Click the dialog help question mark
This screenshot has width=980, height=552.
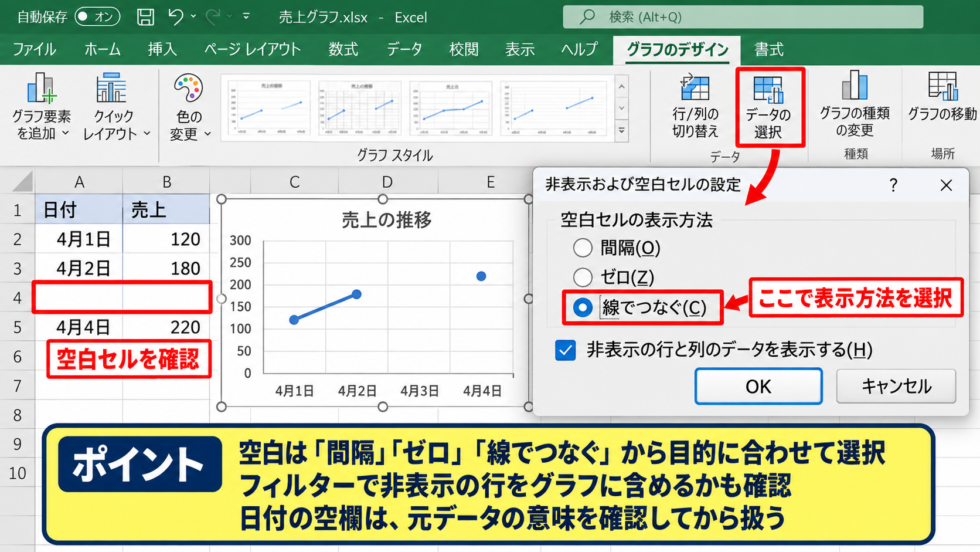click(893, 185)
